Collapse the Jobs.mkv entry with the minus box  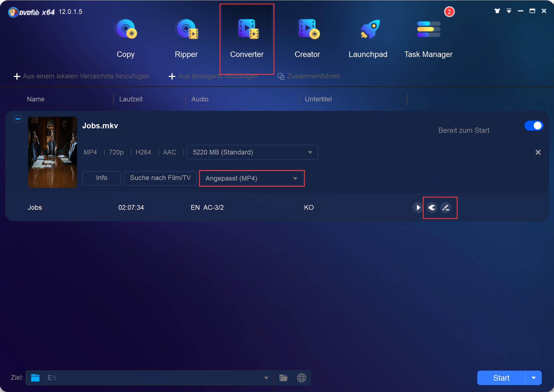point(18,119)
